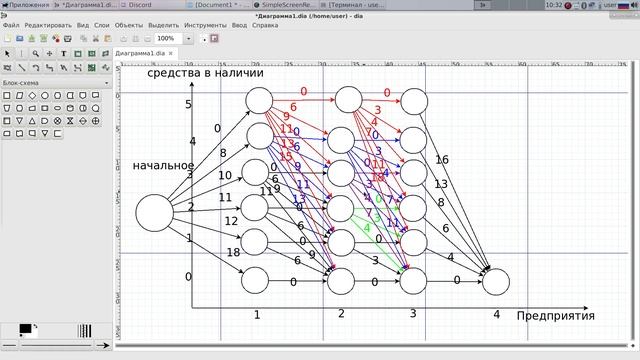Toggle snap-to-grid dot button
The image size is (640, 360).
tap(204, 39)
